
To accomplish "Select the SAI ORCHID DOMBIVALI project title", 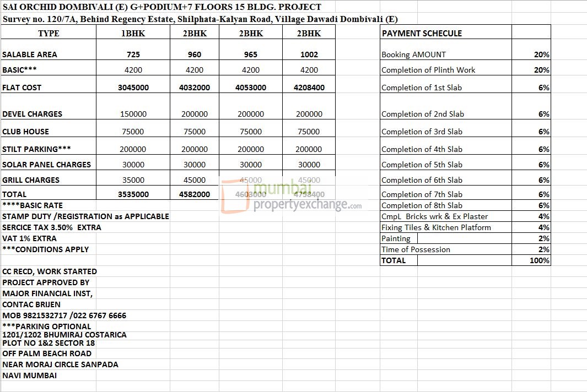I will (160, 7).
